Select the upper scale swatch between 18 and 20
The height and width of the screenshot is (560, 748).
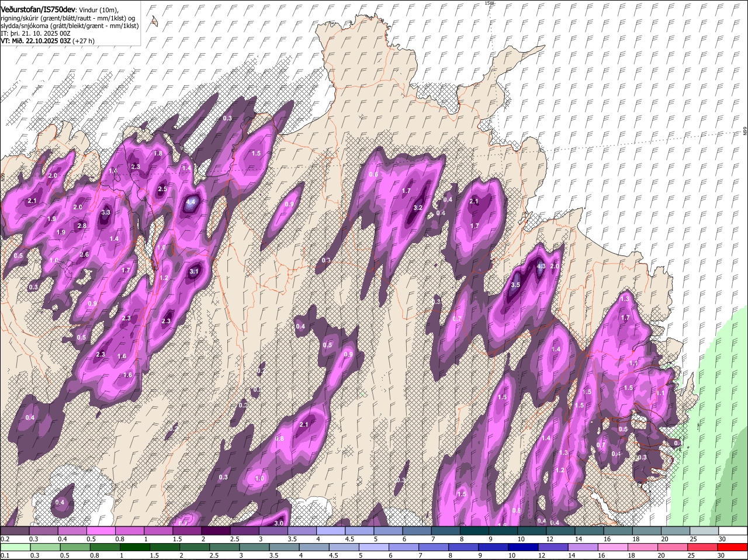646,531
